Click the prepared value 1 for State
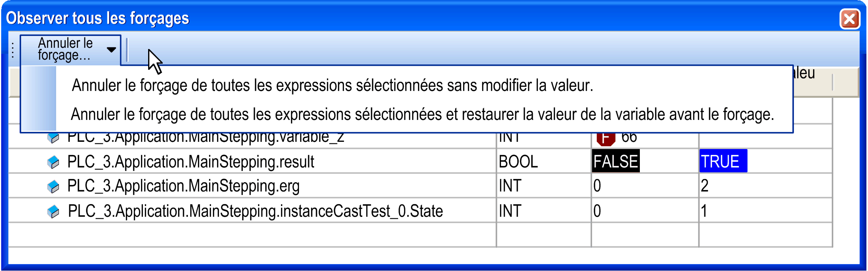Screen dimensions: 868x271 pos(704,211)
